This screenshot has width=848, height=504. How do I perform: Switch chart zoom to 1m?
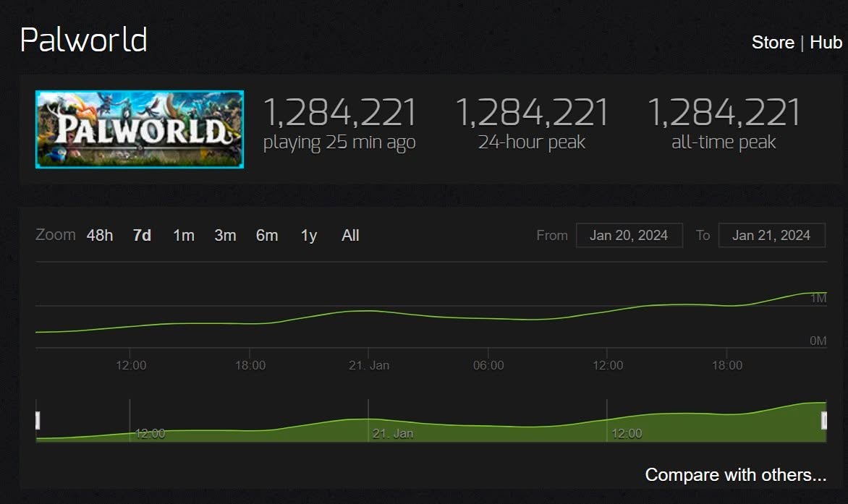pos(184,236)
